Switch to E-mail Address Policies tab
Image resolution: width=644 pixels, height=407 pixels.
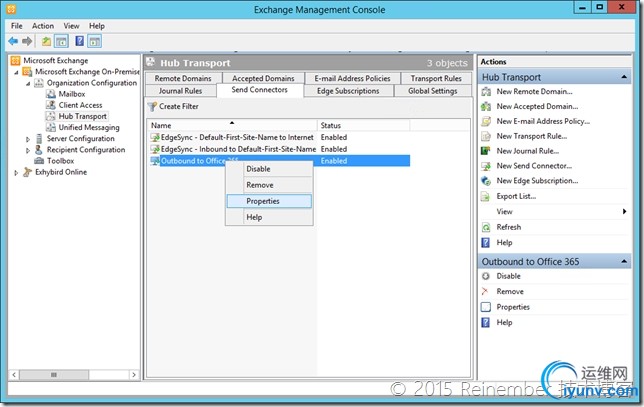coord(352,78)
